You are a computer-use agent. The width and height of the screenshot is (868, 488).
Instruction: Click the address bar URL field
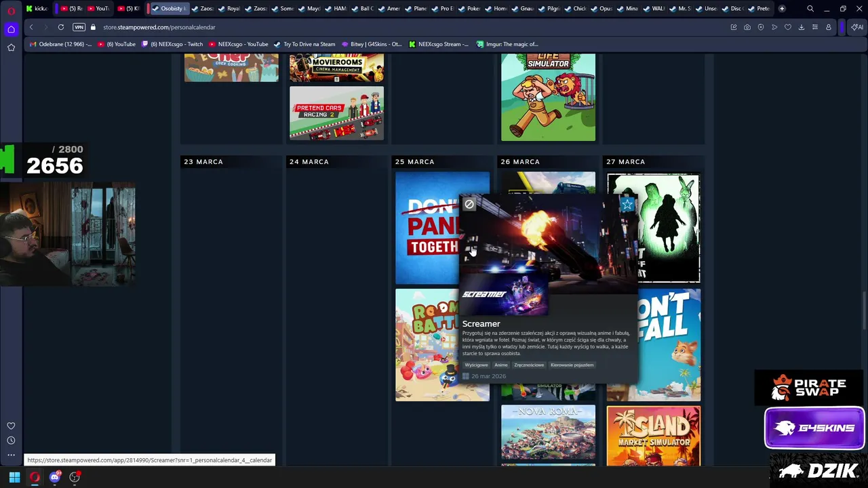click(407, 27)
